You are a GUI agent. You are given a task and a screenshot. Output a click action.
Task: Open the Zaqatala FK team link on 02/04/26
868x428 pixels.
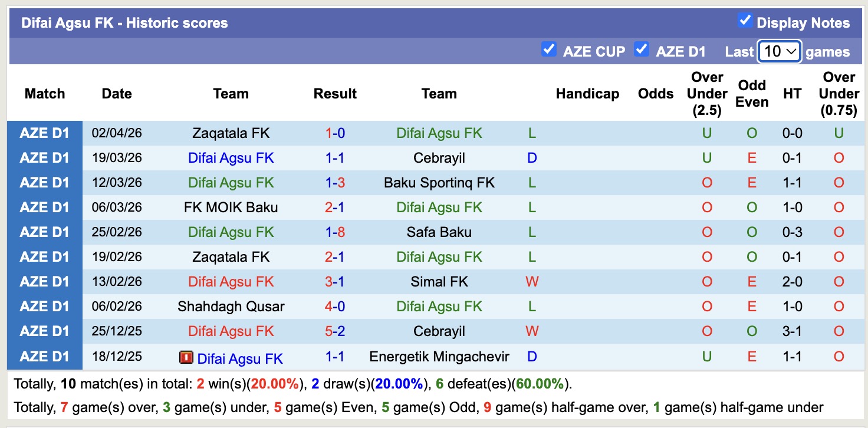coord(231,133)
